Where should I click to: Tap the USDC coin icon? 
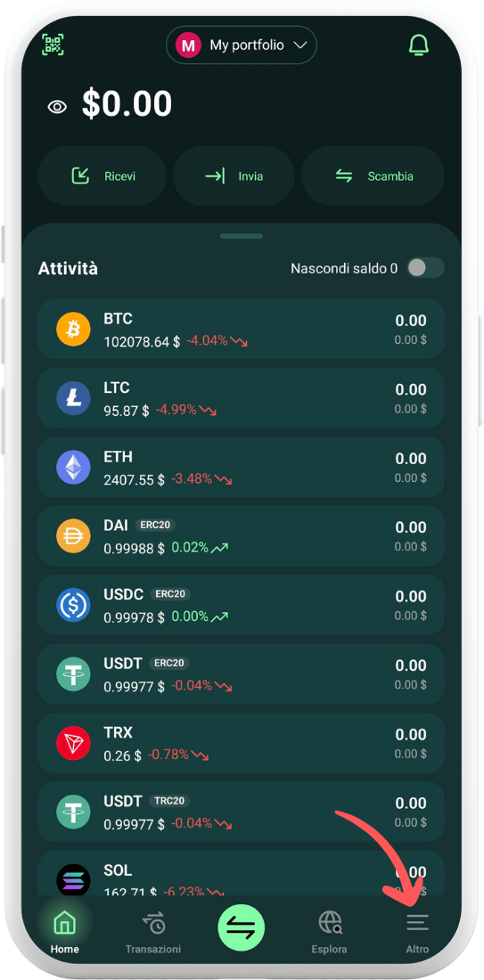click(74, 605)
